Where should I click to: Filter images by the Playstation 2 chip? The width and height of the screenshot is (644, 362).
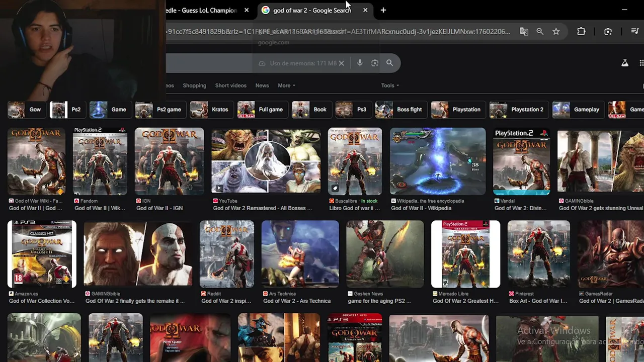518,110
